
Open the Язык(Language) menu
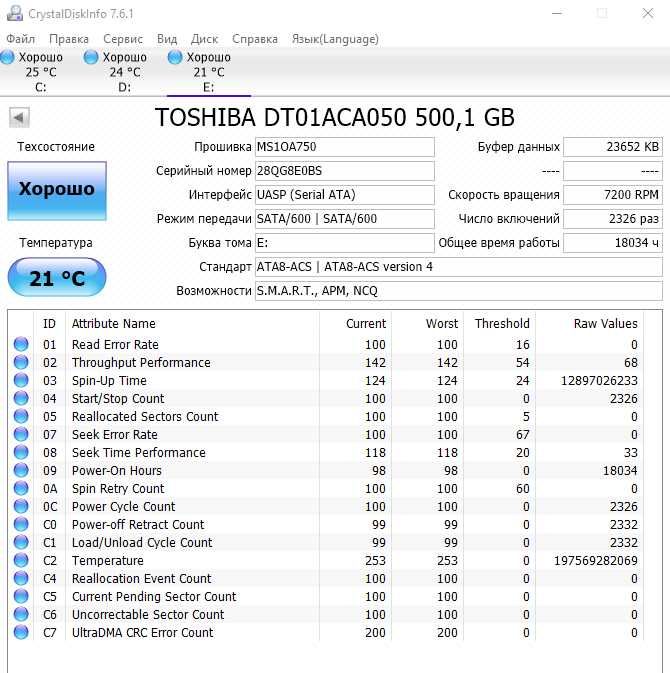tap(335, 39)
